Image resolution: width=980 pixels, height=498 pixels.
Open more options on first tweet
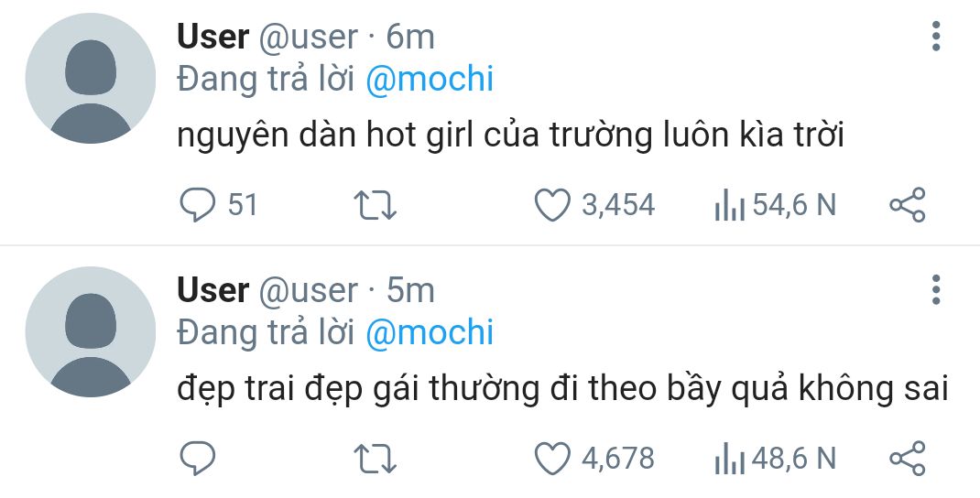(935, 36)
